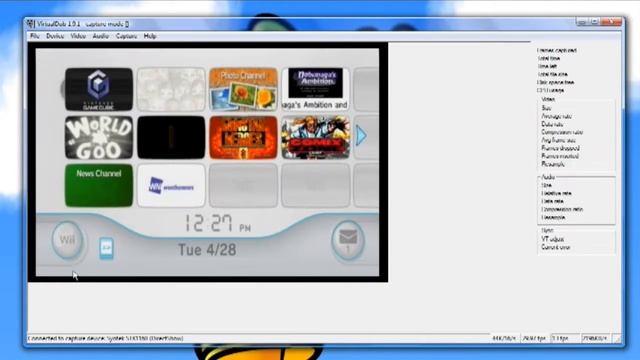
Task: Click the CPU usage label
Action: (x=551, y=90)
